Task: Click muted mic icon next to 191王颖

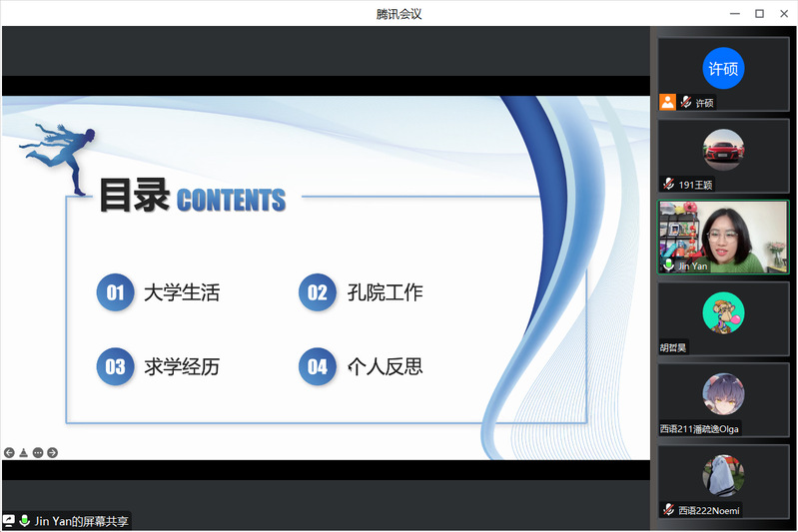Action: [668, 185]
